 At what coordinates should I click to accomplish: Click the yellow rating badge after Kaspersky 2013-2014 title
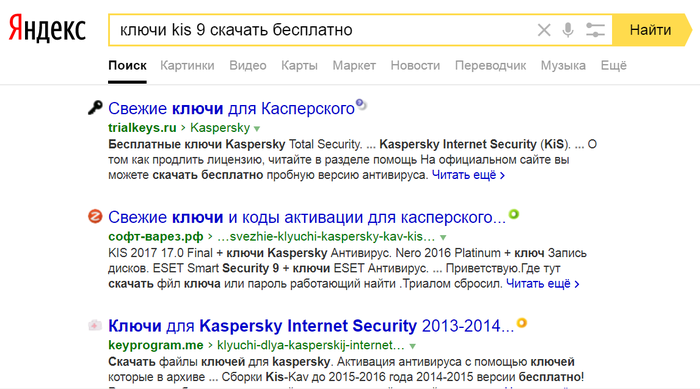(x=522, y=322)
